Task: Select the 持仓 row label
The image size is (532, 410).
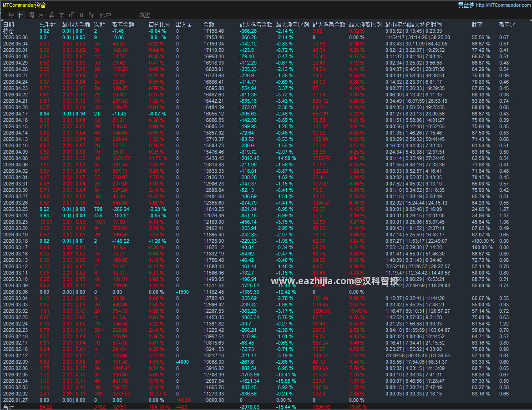Action: tap(9, 31)
